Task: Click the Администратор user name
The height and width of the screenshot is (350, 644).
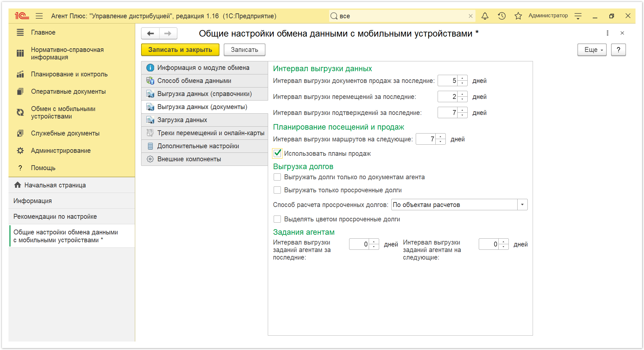Action: pos(548,16)
